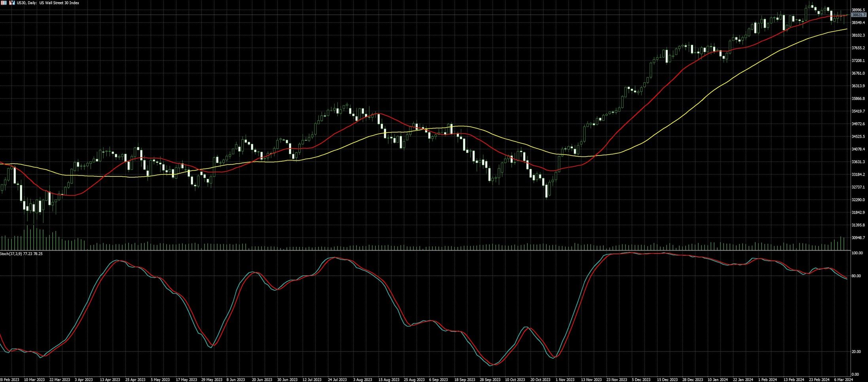868x382 pixels.
Task: Click the Depth of Market grid icon
Action: tap(3, 3)
